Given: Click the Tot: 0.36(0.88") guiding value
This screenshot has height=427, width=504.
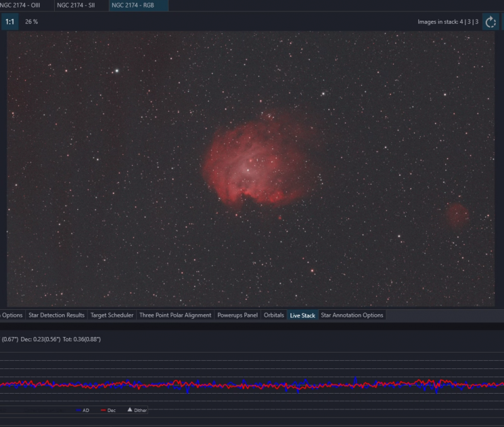Looking at the screenshot, I should 82,339.
